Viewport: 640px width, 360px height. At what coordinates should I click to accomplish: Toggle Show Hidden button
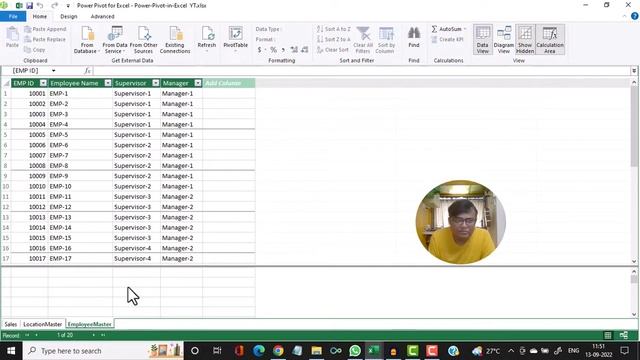click(525, 40)
